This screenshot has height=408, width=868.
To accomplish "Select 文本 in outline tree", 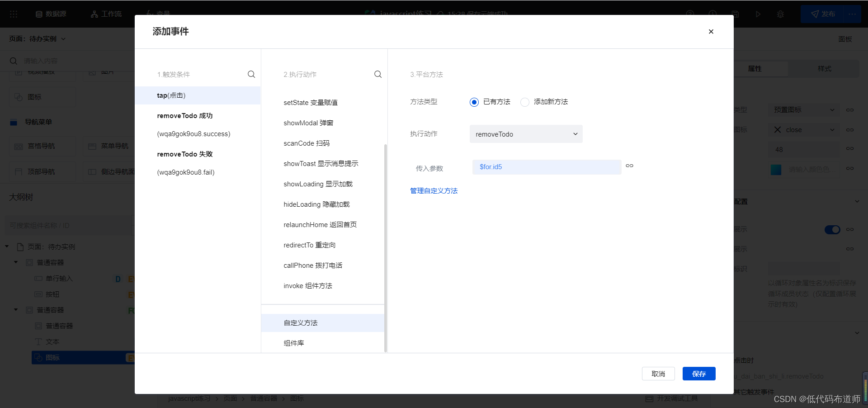I will click(x=52, y=342).
